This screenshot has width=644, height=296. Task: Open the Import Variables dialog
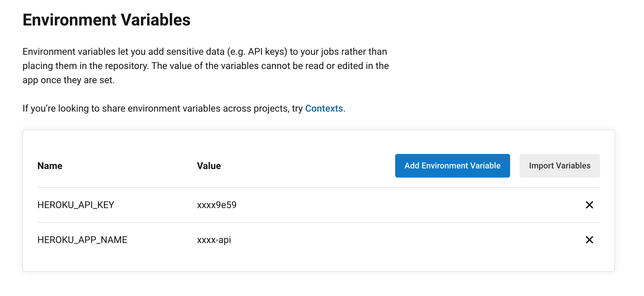point(560,166)
